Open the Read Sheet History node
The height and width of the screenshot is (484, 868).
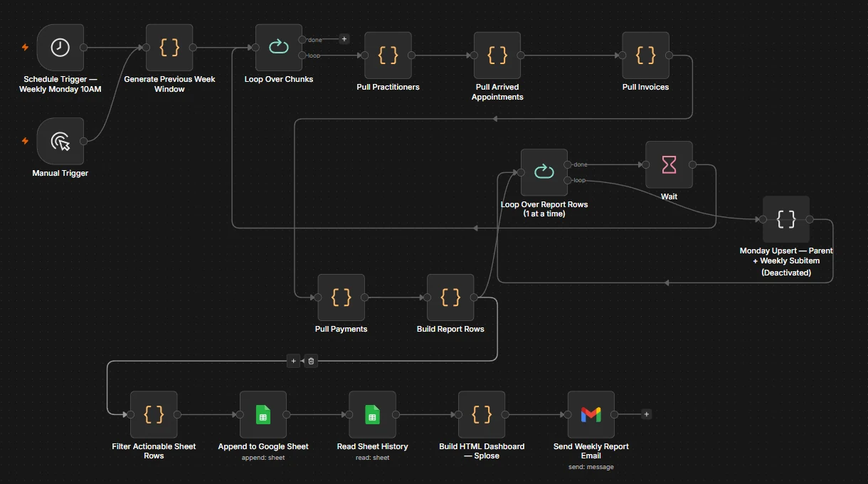(x=372, y=414)
